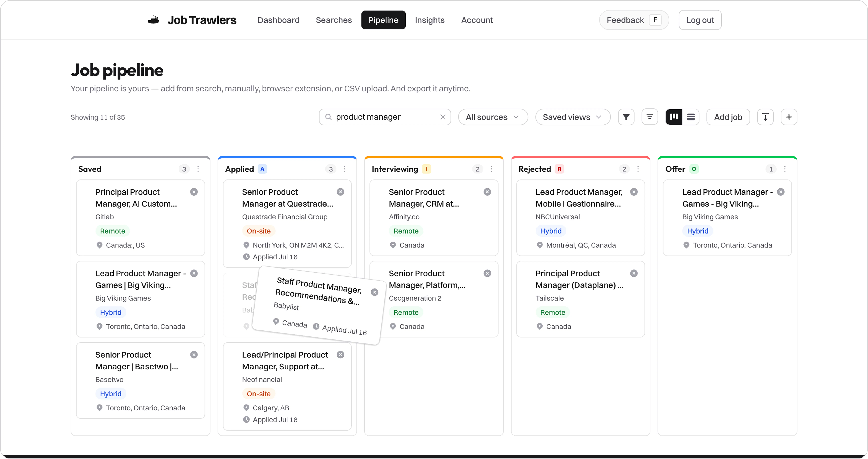
Task: Click the "Montréal, QC, Canada" location text
Action: pos(581,245)
